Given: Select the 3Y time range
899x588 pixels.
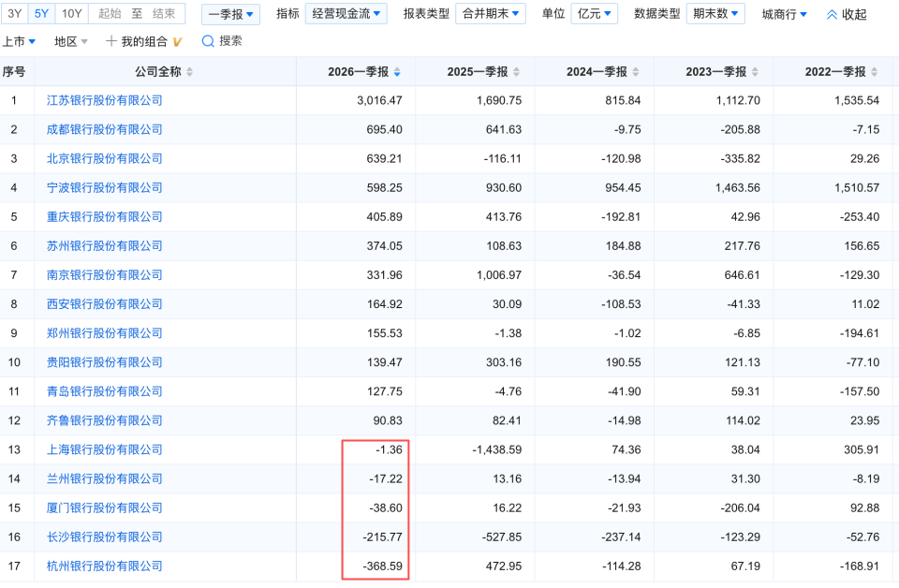Looking at the screenshot, I should click(14, 14).
